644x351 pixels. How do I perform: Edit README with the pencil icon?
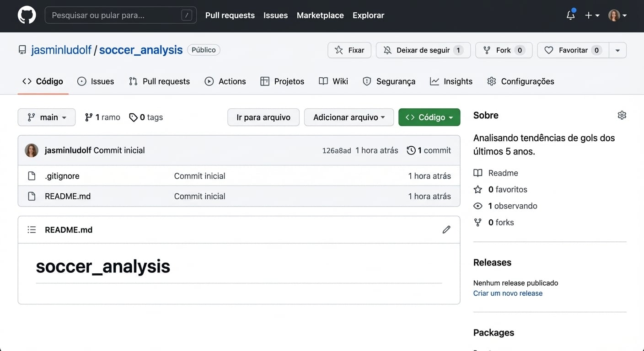click(446, 230)
